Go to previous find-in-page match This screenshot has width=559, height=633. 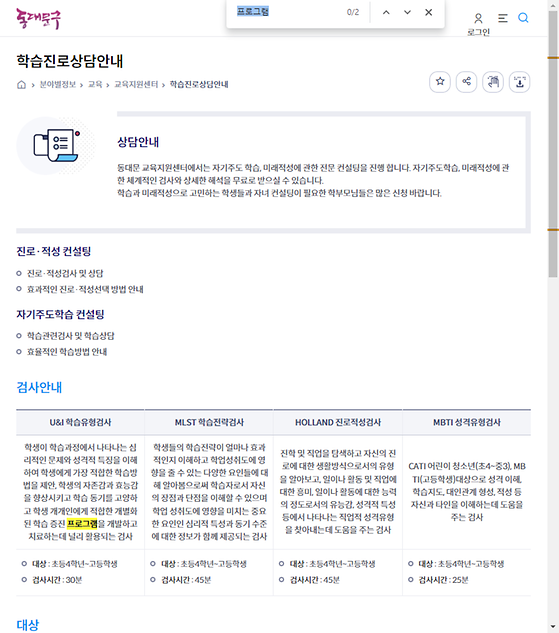pos(386,12)
